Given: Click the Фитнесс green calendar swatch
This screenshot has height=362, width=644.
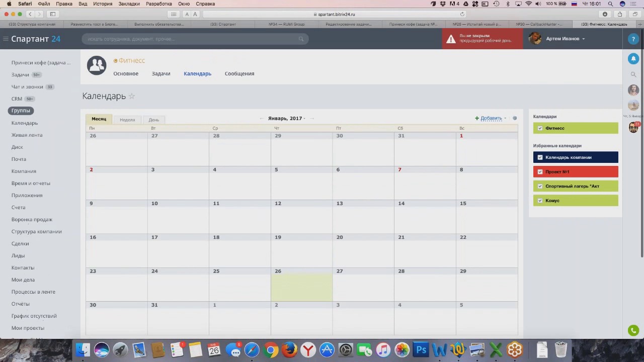Looking at the screenshot, I should coord(576,128).
